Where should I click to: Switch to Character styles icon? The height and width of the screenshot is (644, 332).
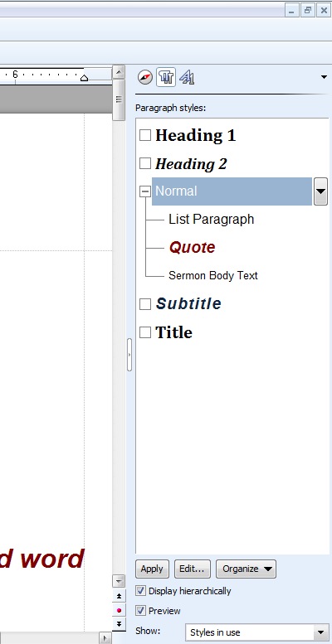pyautogui.click(x=187, y=77)
